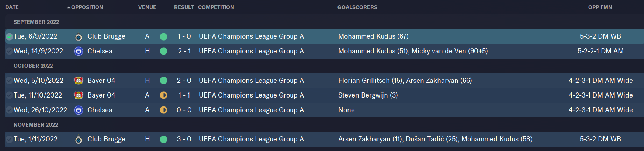Click the Bayer 04 crest in the 5/10/2022 match

pos(79,81)
